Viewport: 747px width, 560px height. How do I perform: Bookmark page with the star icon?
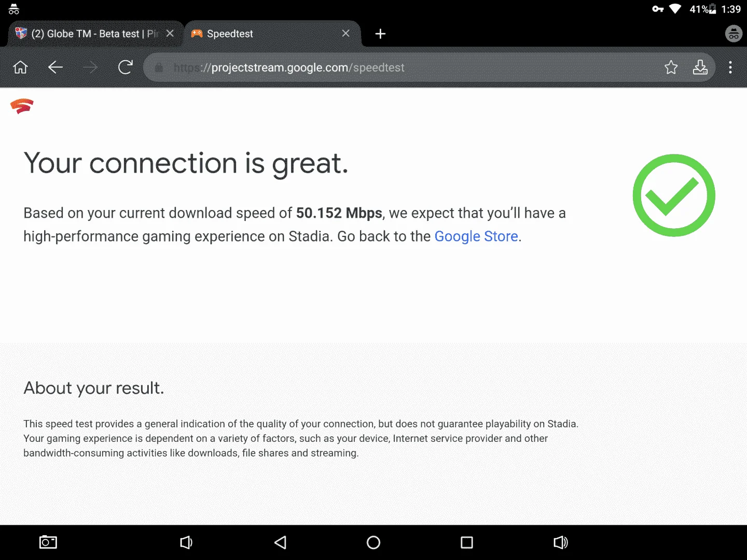click(x=671, y=67)
